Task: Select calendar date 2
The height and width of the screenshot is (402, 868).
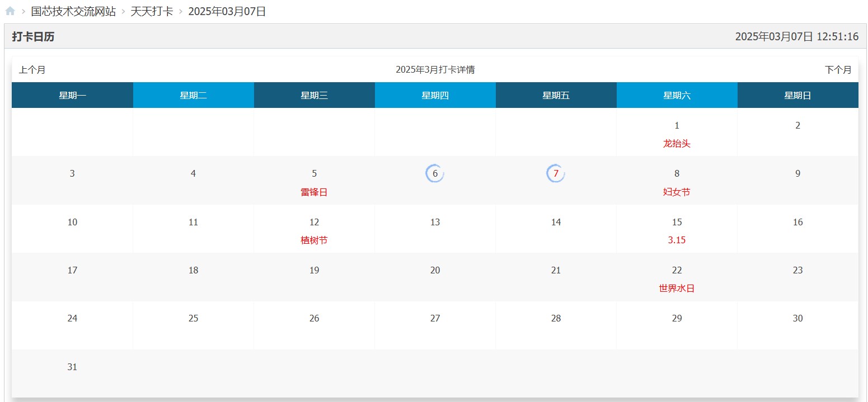Action: [797, 125]
